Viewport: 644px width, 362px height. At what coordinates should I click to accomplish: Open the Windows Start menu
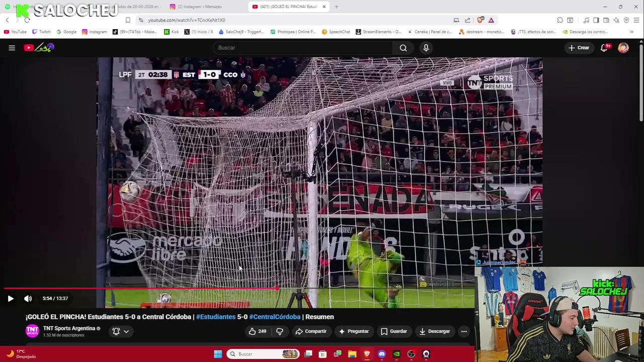pos(218,354)
